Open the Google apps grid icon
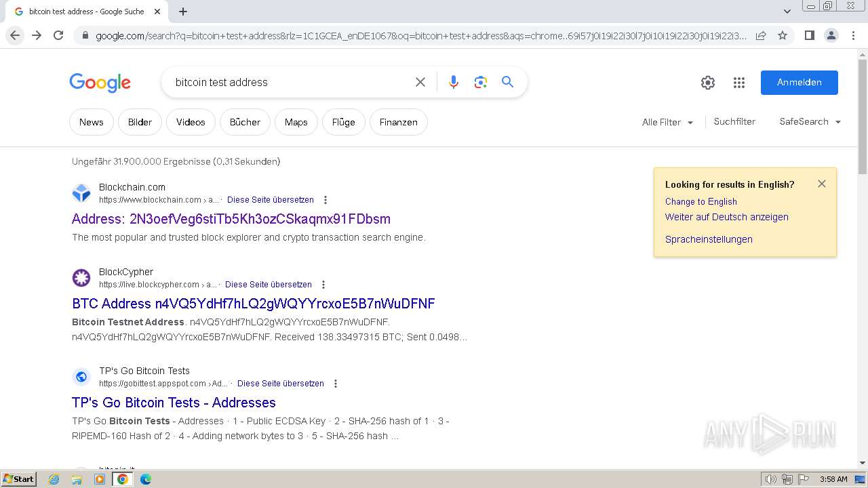Screen dimensions: 868x488 click(x=739, y=83)
